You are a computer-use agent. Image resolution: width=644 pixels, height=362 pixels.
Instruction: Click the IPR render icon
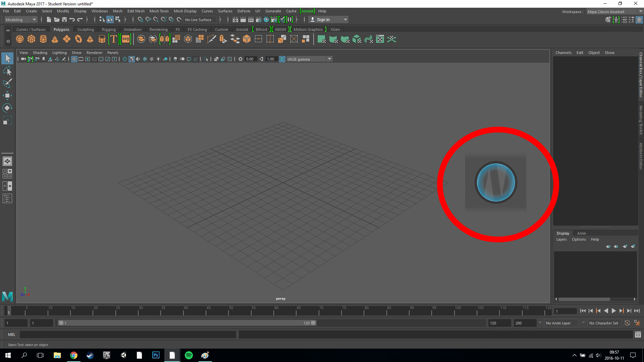coord(251,19)
